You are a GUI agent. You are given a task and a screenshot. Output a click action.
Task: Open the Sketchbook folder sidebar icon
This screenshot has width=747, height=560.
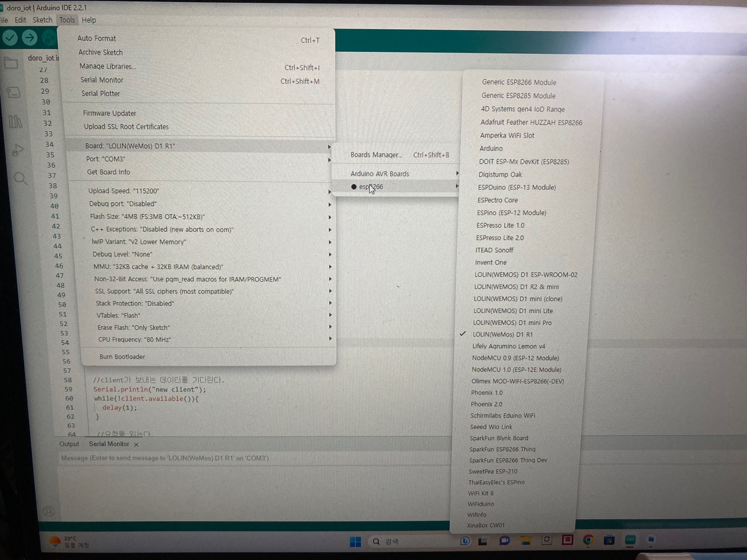[x=11, y=64]
